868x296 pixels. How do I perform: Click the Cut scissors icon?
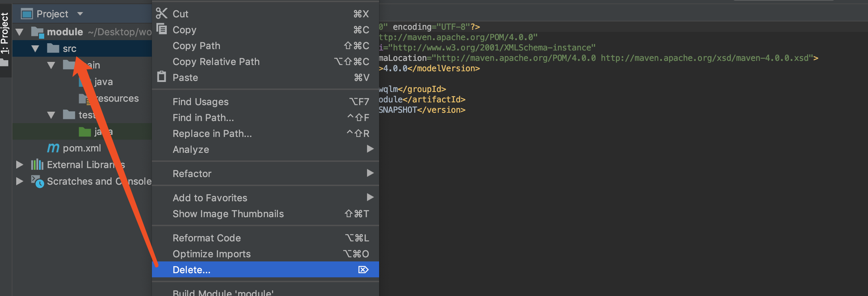(x=161, y=13)
